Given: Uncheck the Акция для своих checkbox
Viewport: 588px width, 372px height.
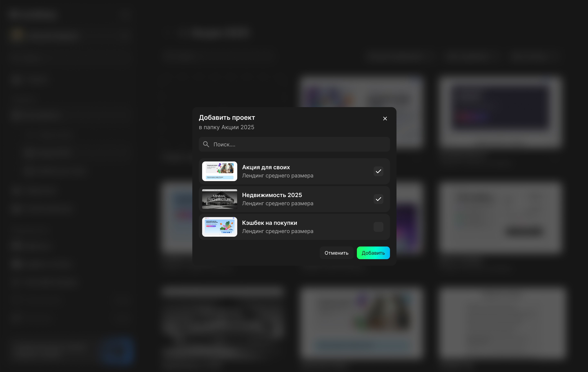Looking at the screenshot, I should (378, 171).
